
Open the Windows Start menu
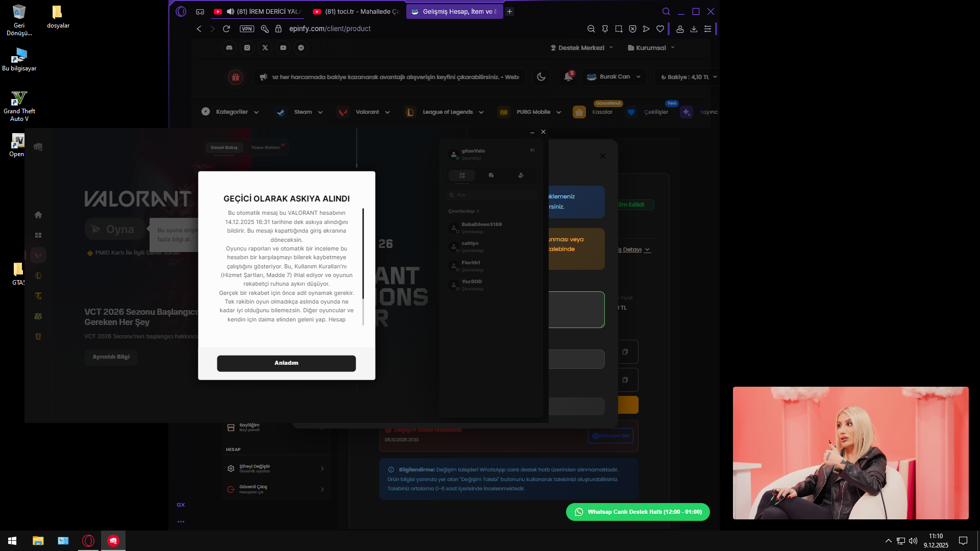(x=12, y=541)
